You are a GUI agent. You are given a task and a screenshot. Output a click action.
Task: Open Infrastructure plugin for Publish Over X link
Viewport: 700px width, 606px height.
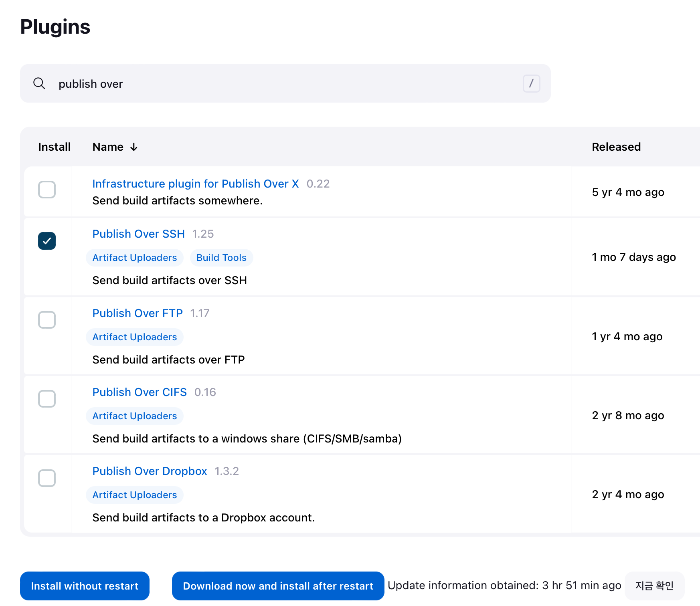tap(196, 184)
